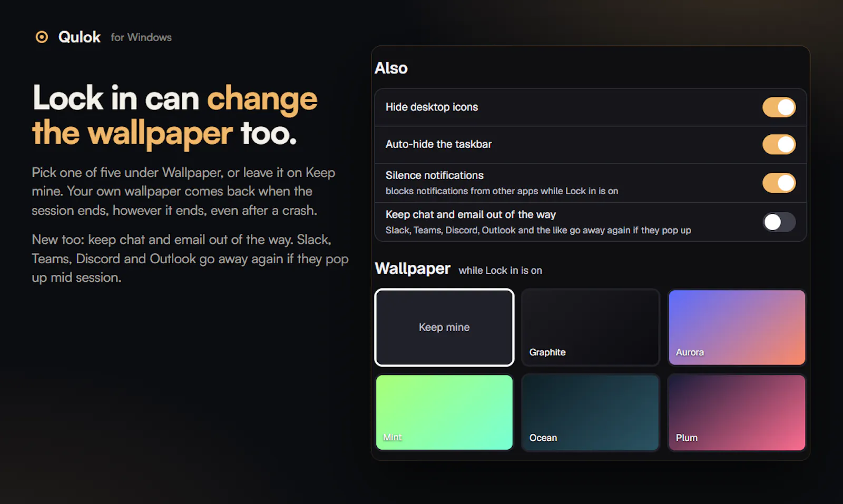Screen dimensions: 843x504
Task: Click the 'Pick one of five under Wallpaper' paragraph
Action: pos(183,192)
